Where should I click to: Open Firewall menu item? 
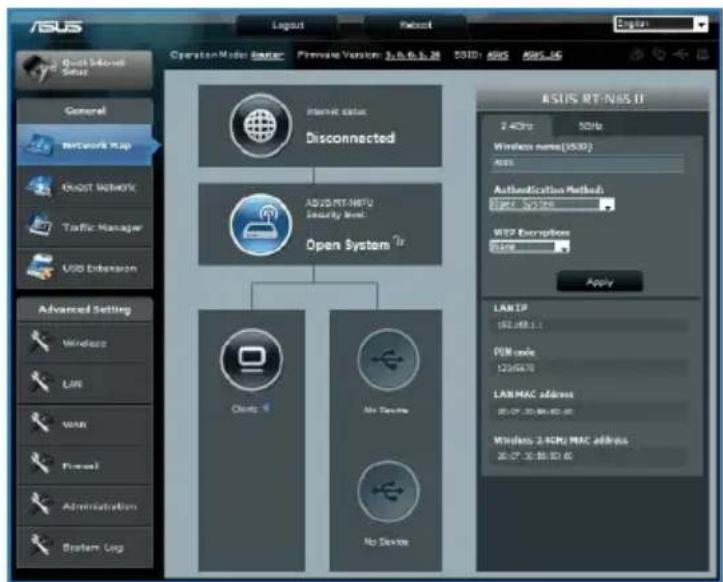coord(85,465)
